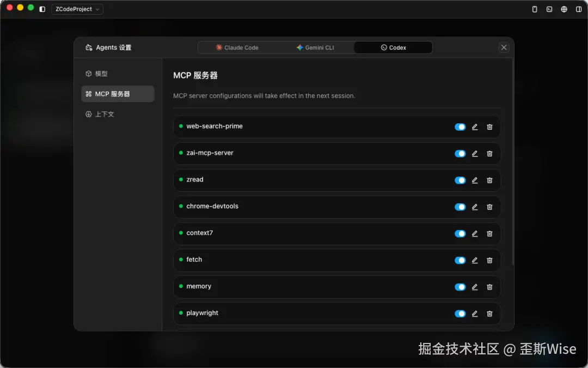Delete the chrome-devtools server
The image size is (588, 368).
click(489, 207)
